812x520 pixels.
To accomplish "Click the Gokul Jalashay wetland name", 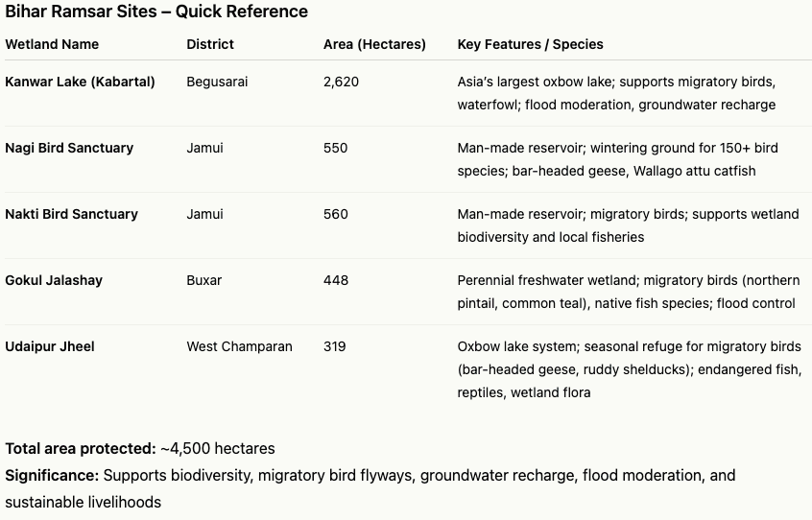I will (x=54, y=280).
